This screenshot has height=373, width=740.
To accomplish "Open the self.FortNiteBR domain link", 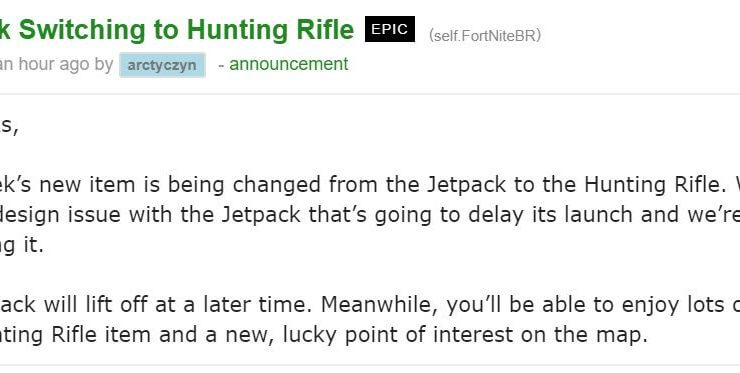I will coord(485,35).
